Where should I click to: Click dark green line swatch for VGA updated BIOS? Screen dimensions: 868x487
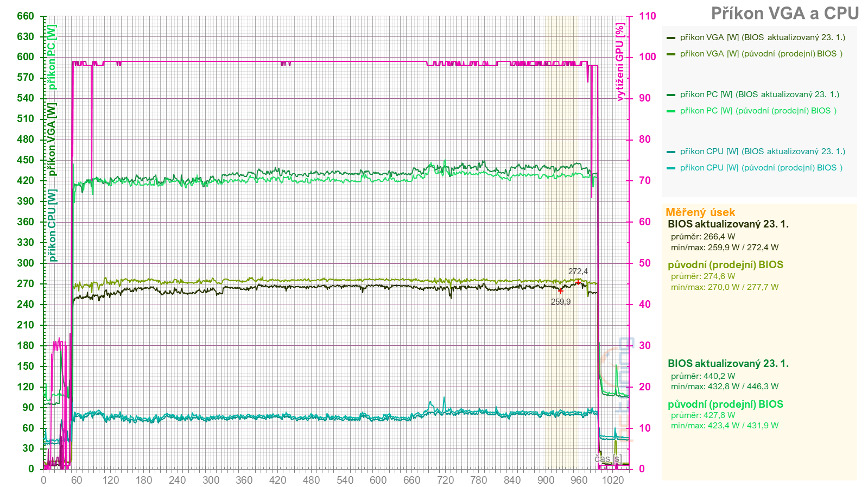pyautogui.click(x=671, y=38)
